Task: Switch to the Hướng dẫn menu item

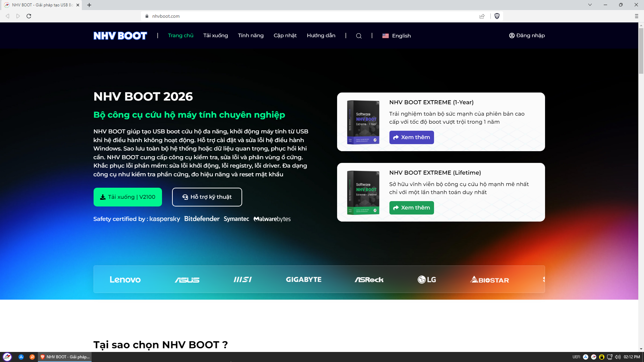Action: coord(321,36)
